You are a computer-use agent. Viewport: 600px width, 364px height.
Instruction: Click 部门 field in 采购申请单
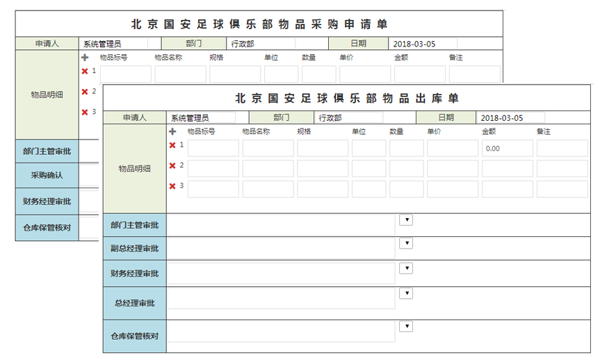tap(261, 44)
